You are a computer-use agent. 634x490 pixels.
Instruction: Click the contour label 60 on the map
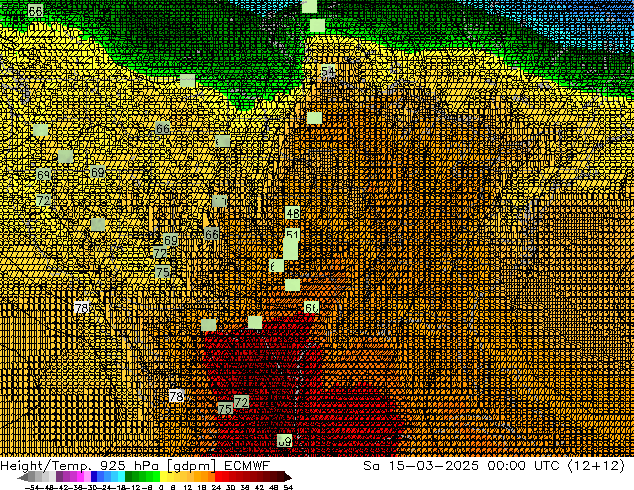click(x=311, y=308)
